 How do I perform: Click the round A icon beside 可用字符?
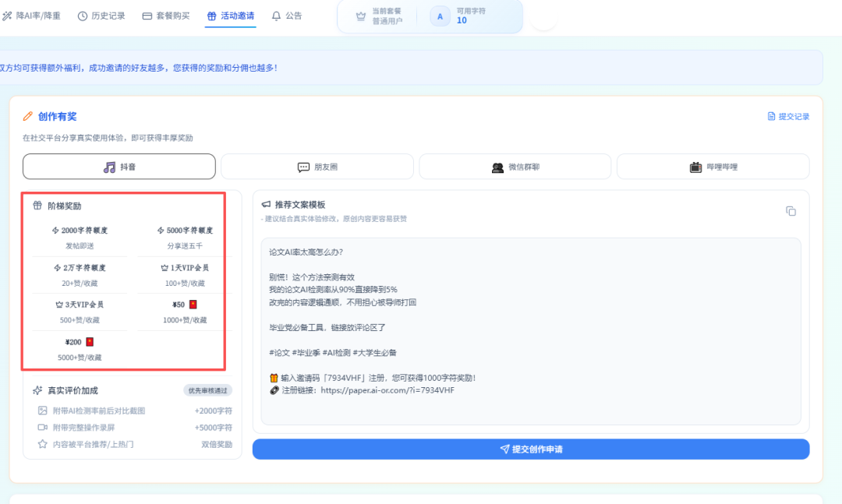(x=440, y=16)
